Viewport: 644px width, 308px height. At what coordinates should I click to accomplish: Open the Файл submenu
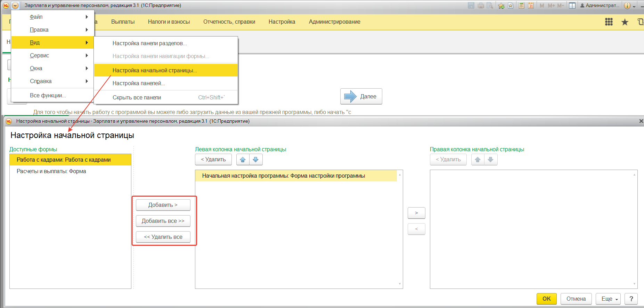pos(53,17)
